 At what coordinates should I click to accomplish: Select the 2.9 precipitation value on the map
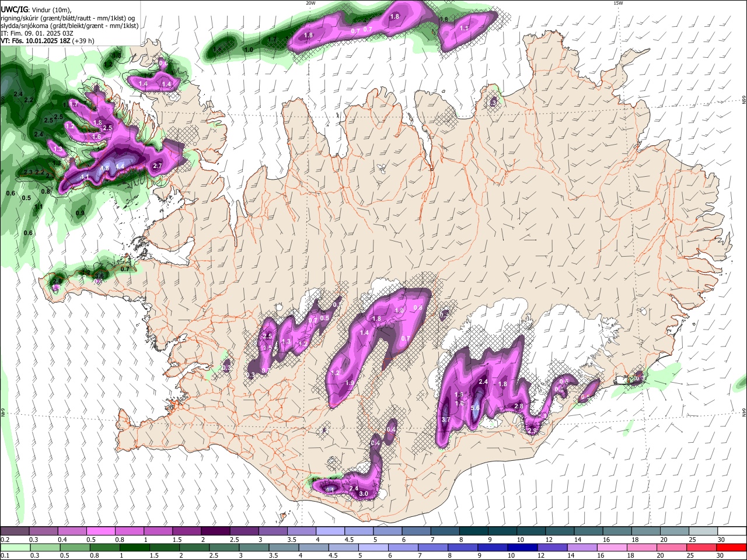pyautogui.click(x=532, y=431)
